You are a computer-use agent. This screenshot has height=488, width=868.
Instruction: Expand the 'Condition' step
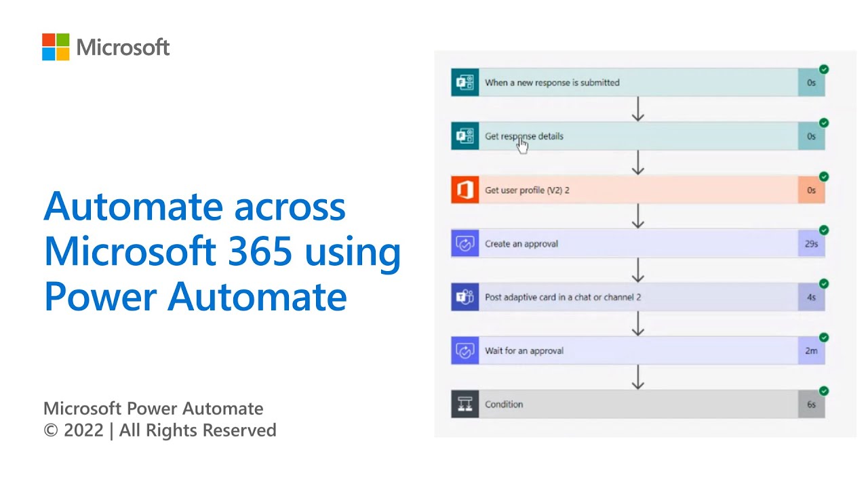coord(638,404)
